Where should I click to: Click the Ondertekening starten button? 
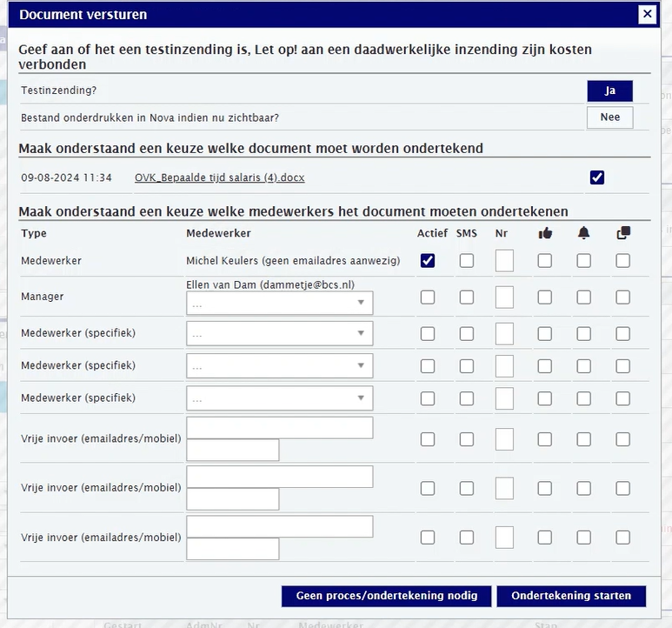(x=571, y=596)
